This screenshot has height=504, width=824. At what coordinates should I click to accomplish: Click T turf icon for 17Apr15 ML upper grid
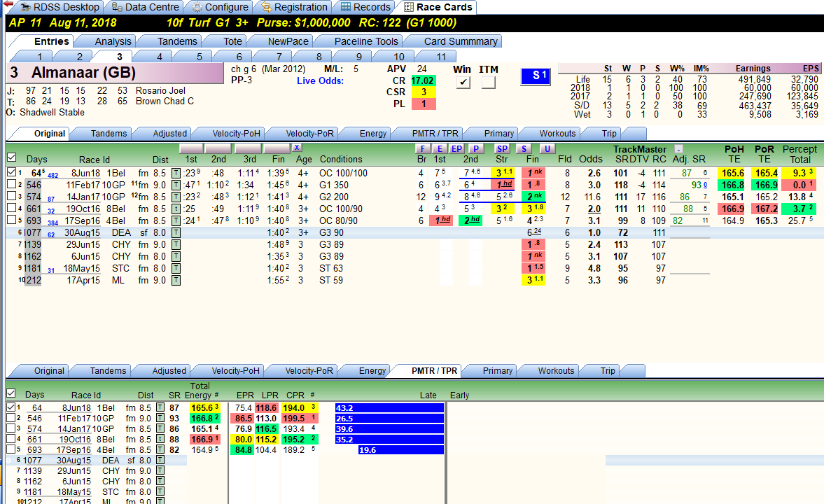pyautogui.click(x=176, y=280)
